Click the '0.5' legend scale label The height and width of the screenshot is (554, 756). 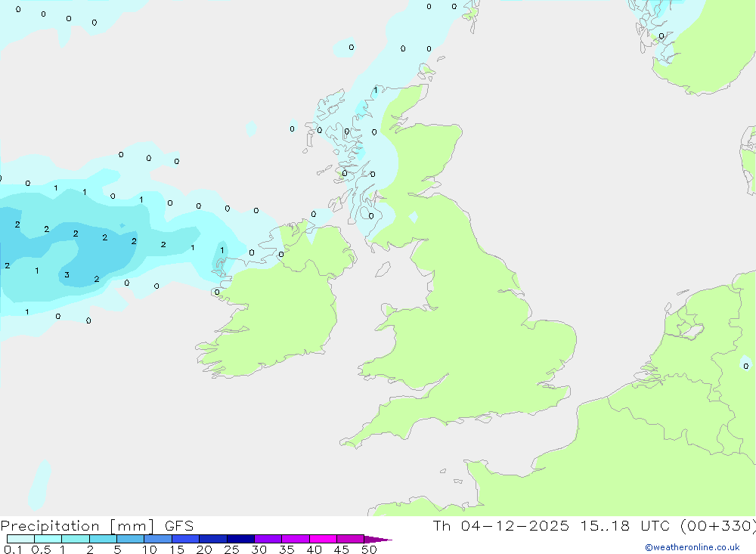point(41,549)
